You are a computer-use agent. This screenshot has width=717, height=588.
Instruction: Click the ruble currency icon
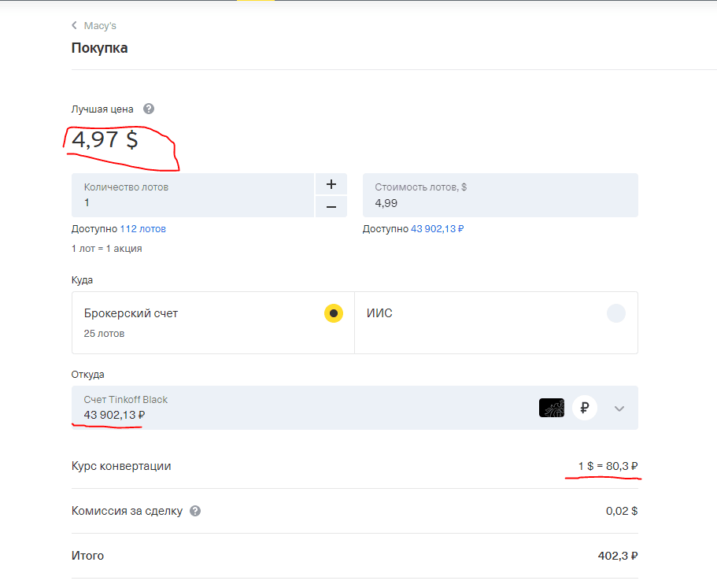[585, 408]
